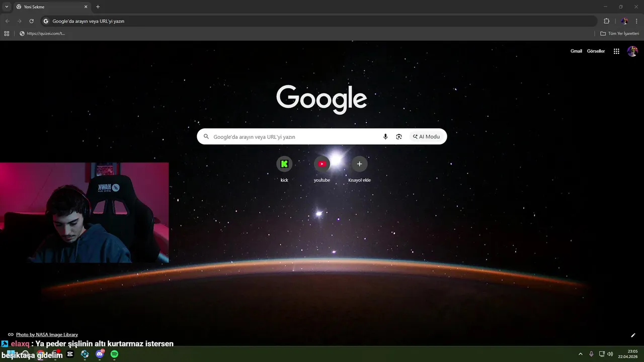Image resolution: width=644 pixels, height=362 pixels.
Task: Search by image with the Lens icon
Action: [x=399, y=137]
